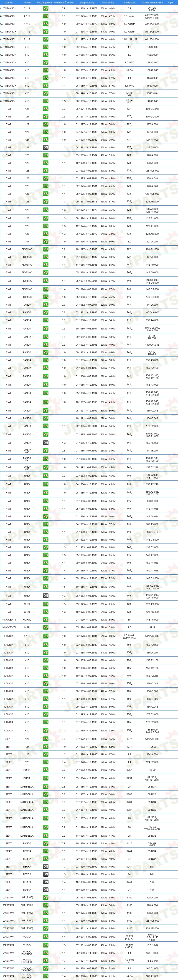Click the 'KORAL' model cell
The image size is (178, 980).
click(27, 620)
